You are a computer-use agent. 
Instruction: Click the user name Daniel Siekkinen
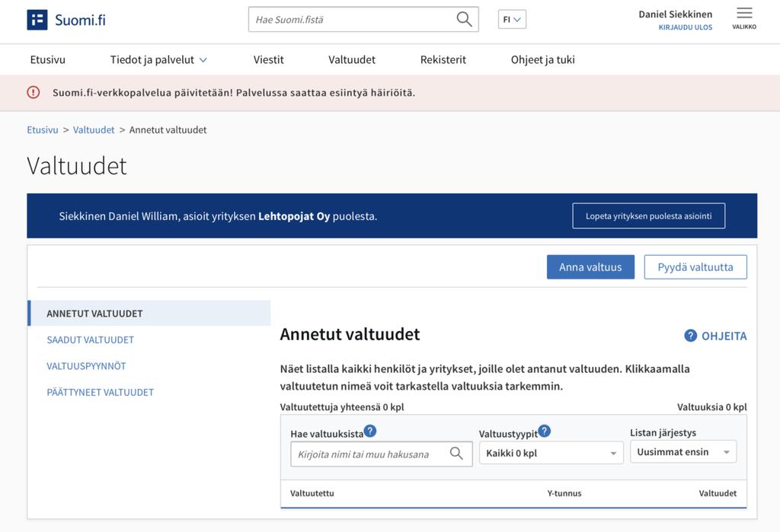(x=675, y=14)
